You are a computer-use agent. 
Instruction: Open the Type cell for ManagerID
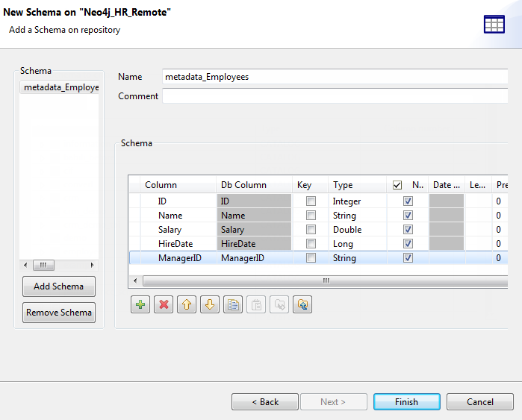coord(357,258)
